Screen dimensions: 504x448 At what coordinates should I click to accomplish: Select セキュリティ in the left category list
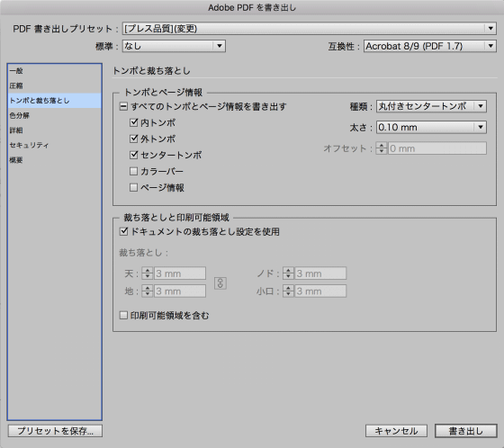tap(55, 145)
